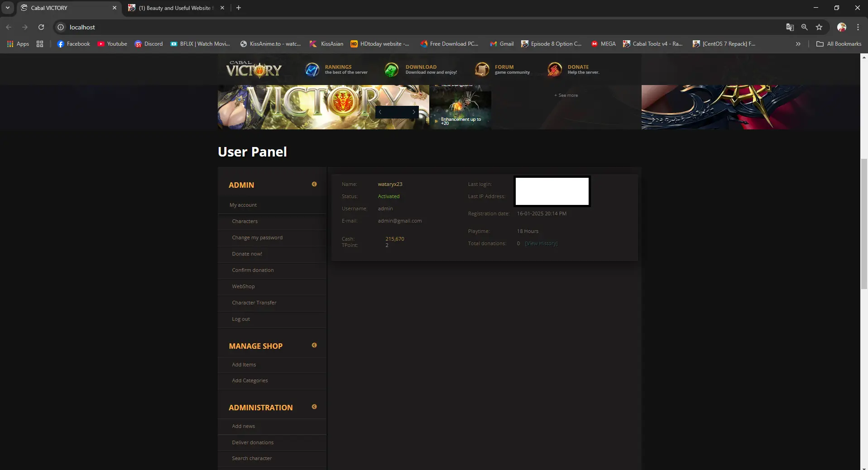Open a new browser tab
This screenshot has height=470, width=868.
(x=239, y=8)
